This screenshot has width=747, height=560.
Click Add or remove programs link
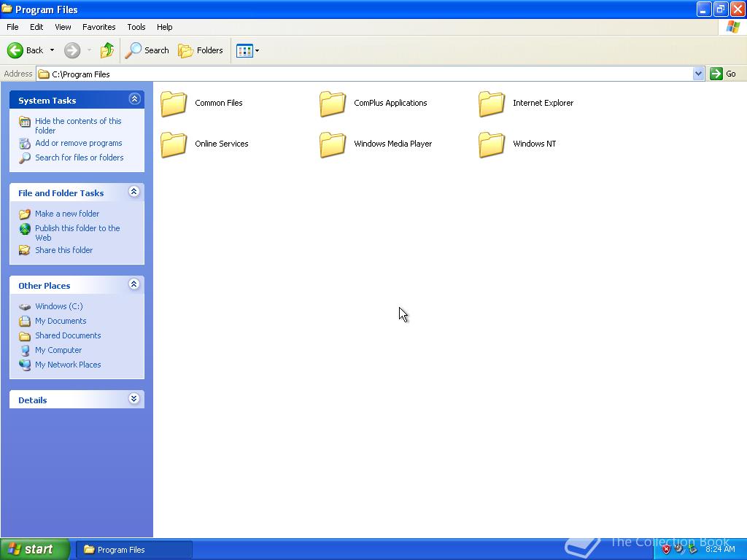(79, 144)
